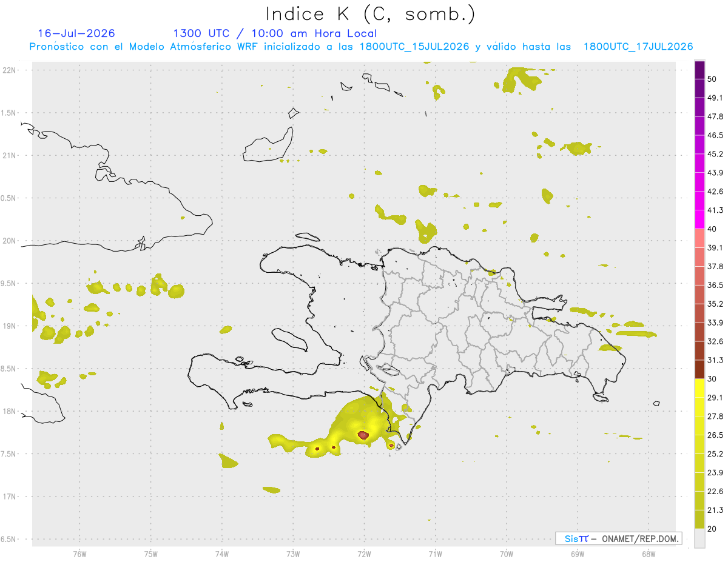
Task: Click the colorbar value "26.5"
Action: tap(715, 435)
